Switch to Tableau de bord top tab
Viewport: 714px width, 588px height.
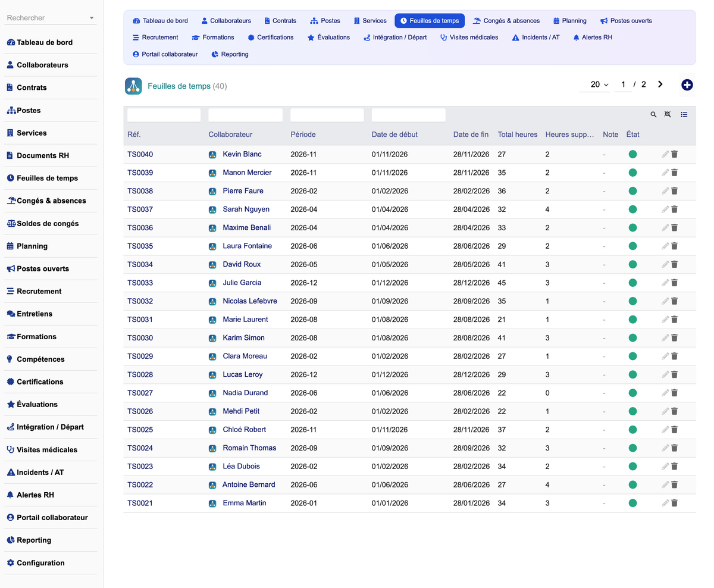pos(160,20)
